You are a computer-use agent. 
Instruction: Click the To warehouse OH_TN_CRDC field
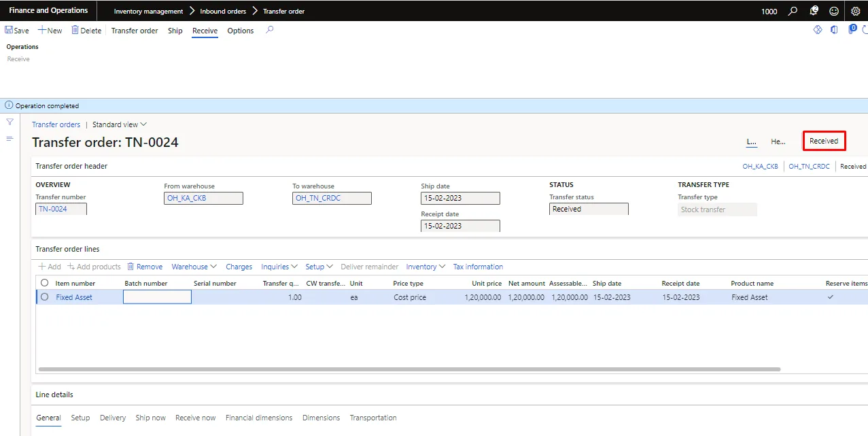[x=332, y=198]
